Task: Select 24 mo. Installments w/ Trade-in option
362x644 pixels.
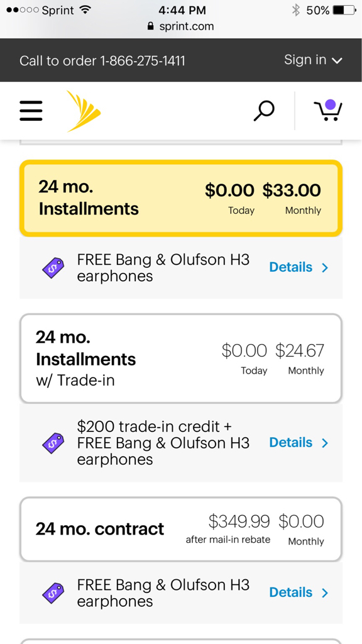Action: [x=180, y=358]
